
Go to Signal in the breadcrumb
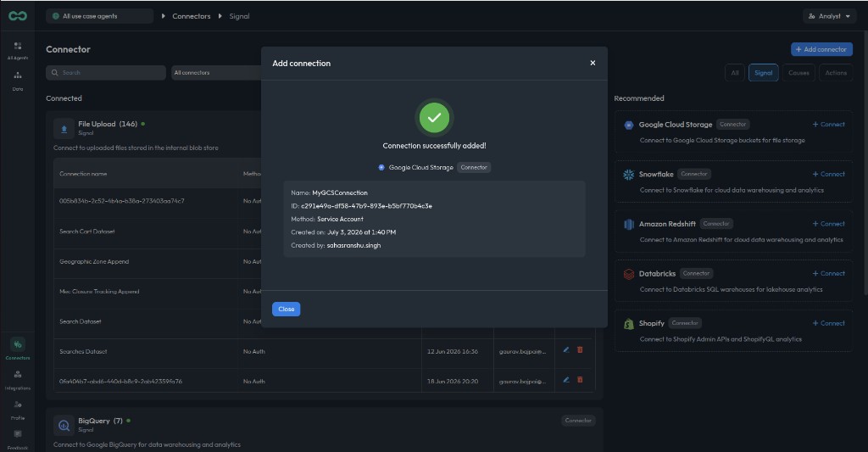pyautogui.click(x=239, y=16)
